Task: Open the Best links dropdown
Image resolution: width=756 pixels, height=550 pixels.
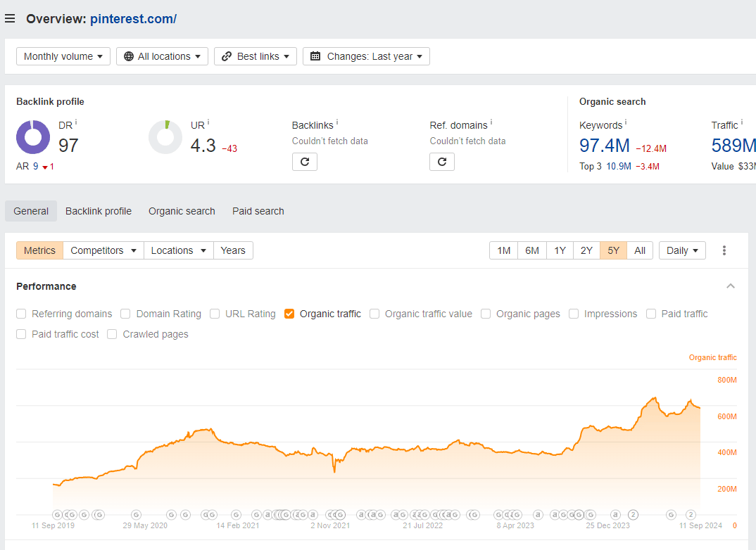Action: tap(255, 56)
